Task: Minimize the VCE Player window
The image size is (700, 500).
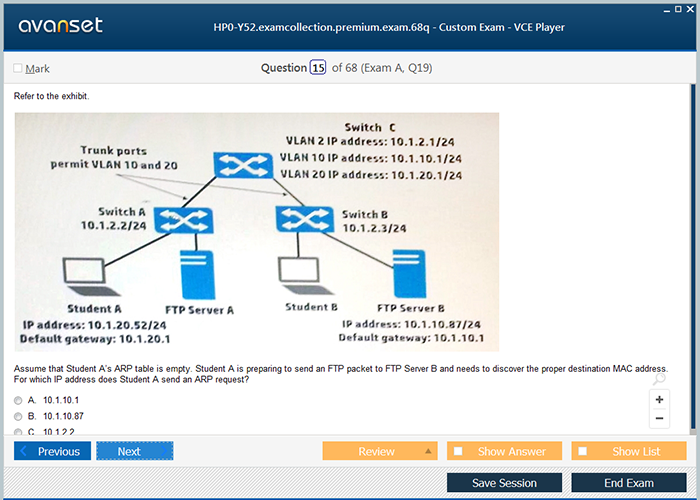Action: 665,9
